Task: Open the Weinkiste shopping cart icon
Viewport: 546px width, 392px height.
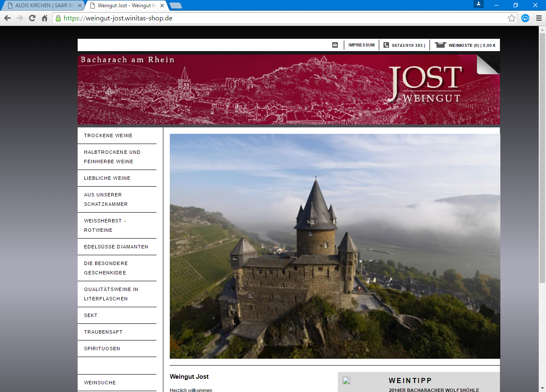Action: (x=440, y=45)
